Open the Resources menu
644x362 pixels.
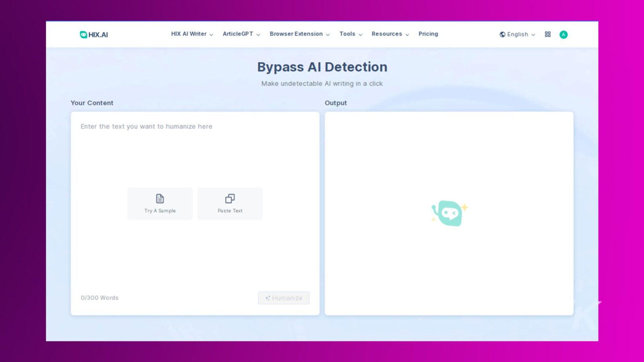coord(390,34)
